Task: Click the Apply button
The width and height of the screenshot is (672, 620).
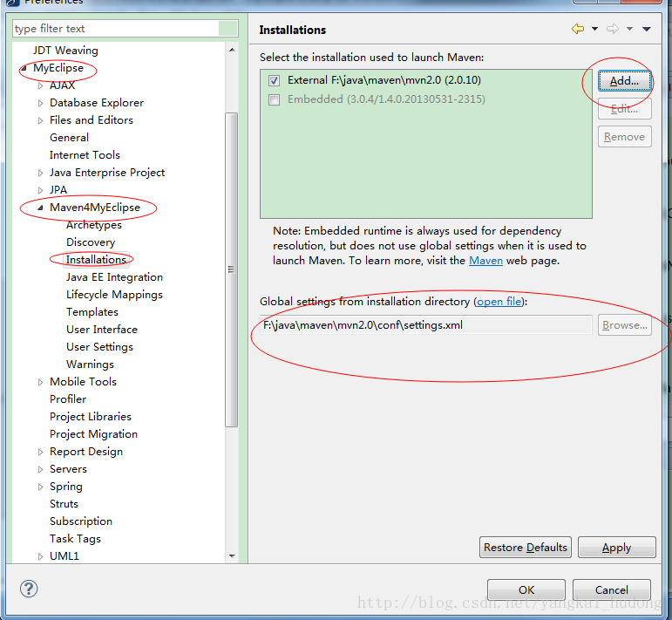Action: point(617,548)
